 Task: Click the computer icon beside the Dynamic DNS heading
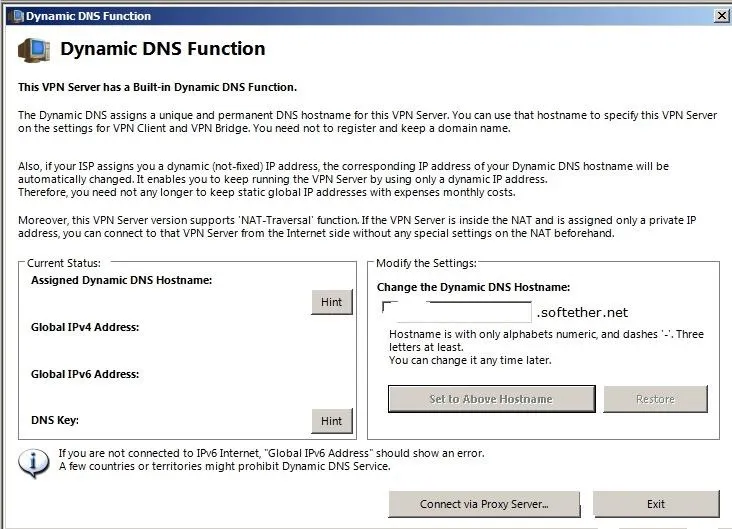pyautogui.click(x=34, y=50)
